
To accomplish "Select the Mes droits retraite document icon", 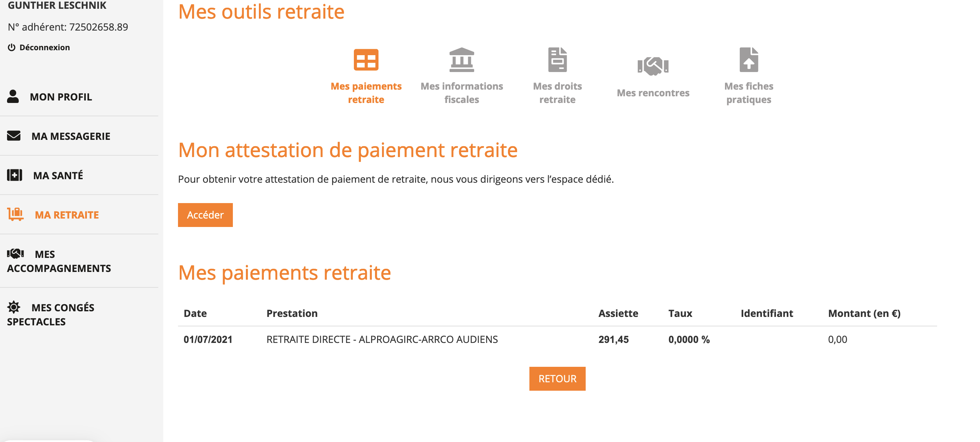I will pyautogui.click(x=557, y=60).
